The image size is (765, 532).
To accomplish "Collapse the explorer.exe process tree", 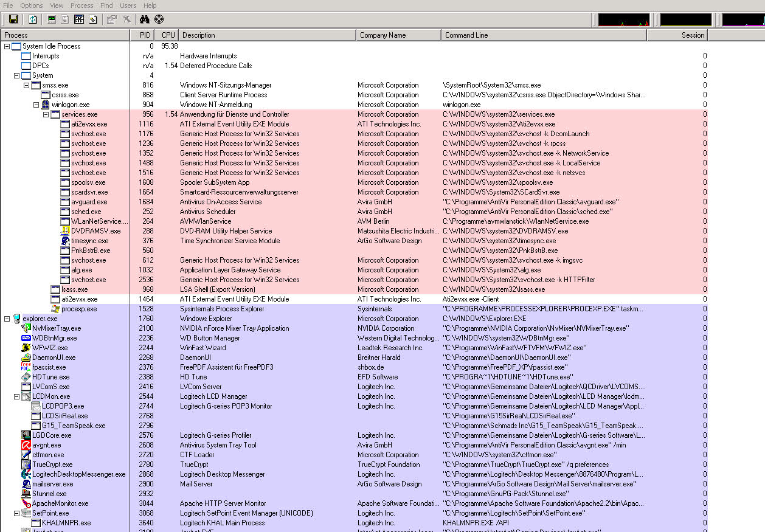I will coord(7,319).
